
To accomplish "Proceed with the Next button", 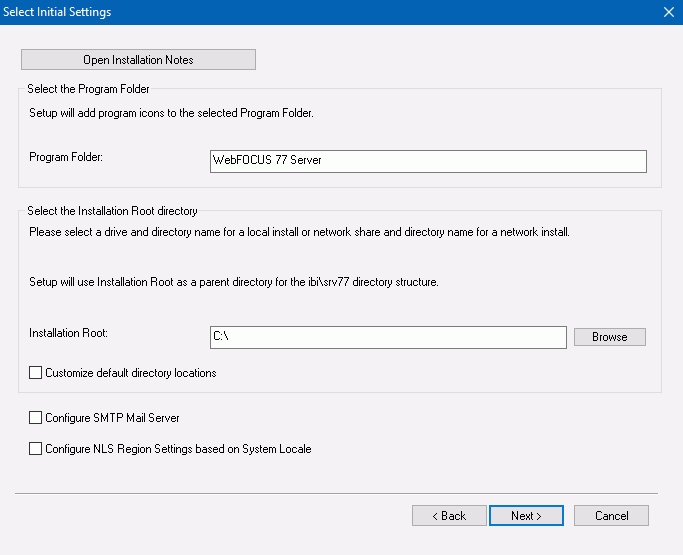I will coord(526,516).
